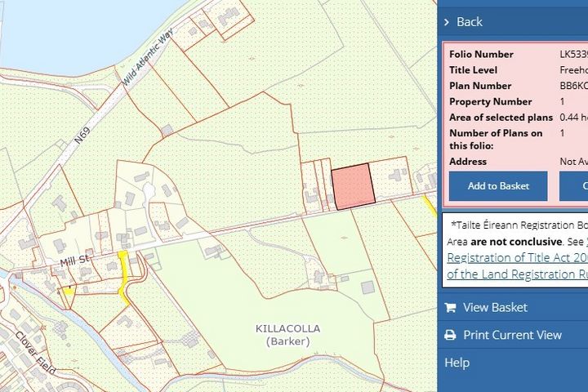Click the yellow strip below Mill St
The height and width of the screenshot is (392, 588).
point(123,277)
